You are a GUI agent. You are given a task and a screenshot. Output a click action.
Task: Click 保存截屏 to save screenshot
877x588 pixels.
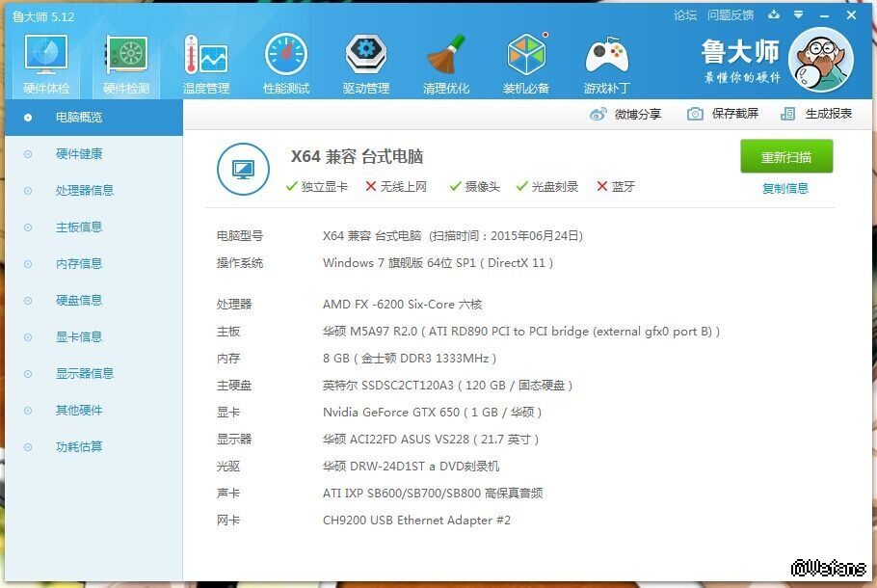coord(723,114)
